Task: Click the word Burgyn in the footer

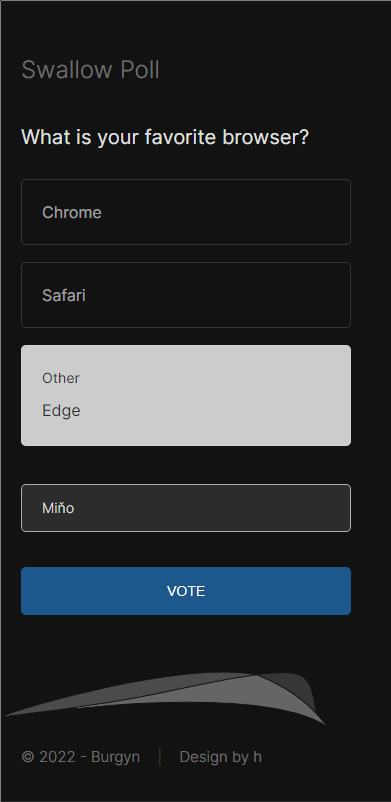Action: (116, 758)
